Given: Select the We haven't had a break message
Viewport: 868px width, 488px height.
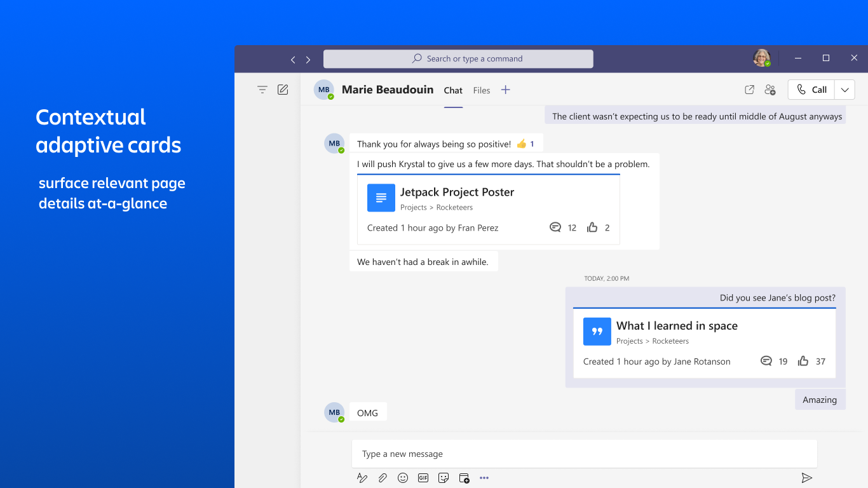Looking at the screenshot, I should (423, 262).
